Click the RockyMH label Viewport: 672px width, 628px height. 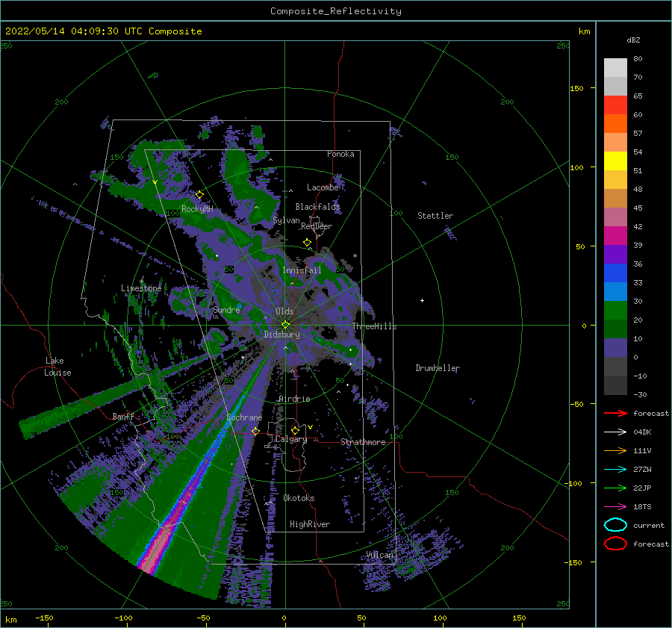click(197, 209)
